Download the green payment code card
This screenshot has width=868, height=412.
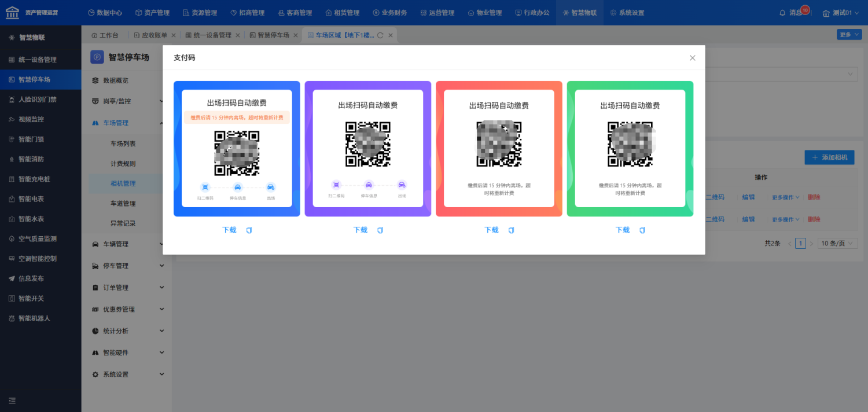click(623, 230)
